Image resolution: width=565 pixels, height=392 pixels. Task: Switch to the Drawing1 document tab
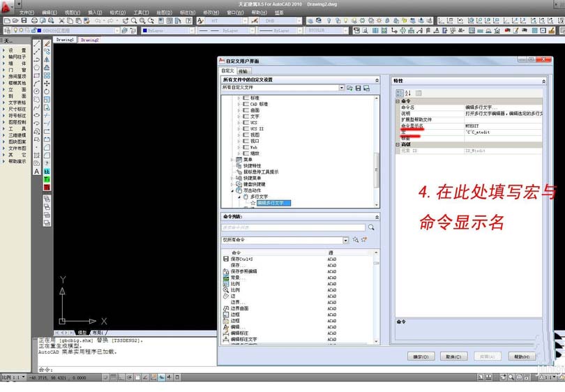point(65,40)
